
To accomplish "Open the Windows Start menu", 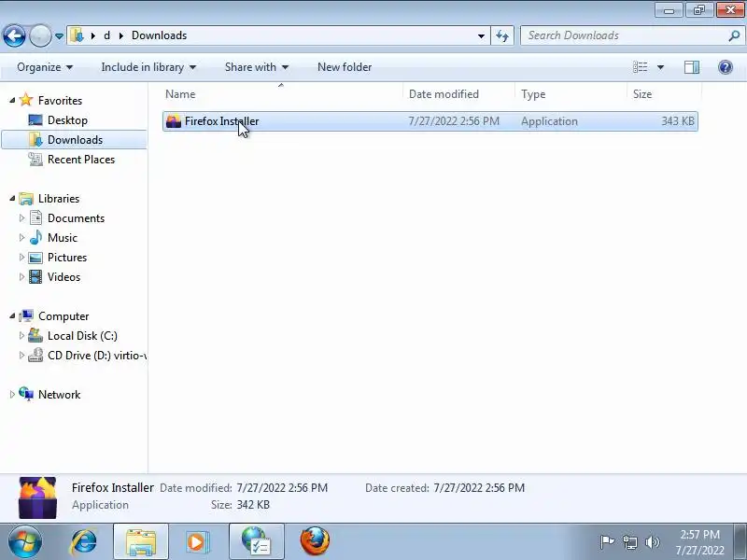I will 24,541.
